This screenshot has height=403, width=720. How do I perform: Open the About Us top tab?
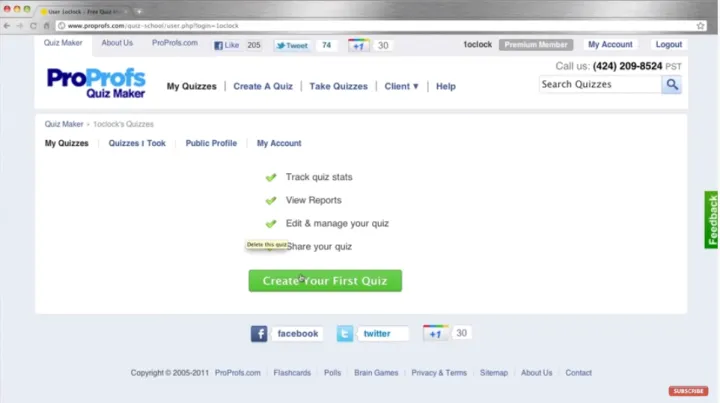[117, 43]
